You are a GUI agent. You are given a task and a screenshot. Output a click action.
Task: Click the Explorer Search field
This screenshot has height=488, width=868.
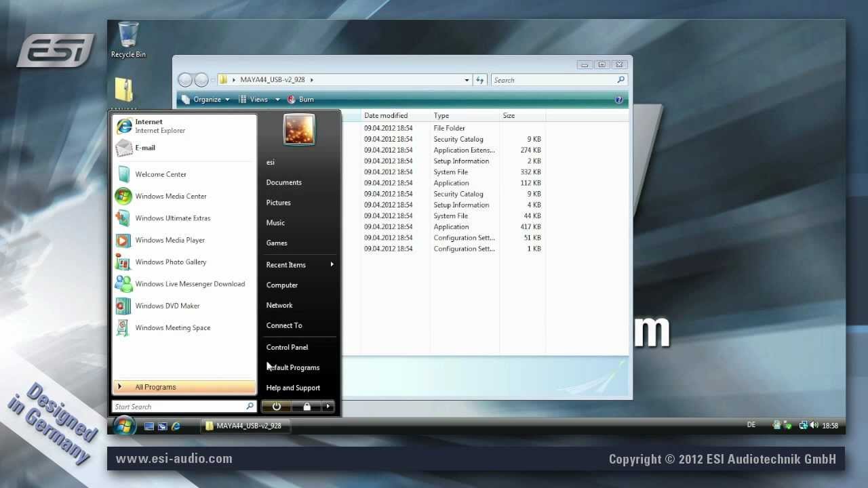[x=559, y=80]
